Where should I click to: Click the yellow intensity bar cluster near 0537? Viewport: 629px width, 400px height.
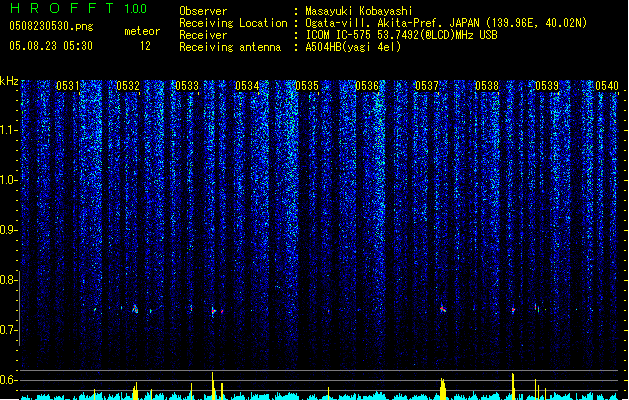[443, 389]
